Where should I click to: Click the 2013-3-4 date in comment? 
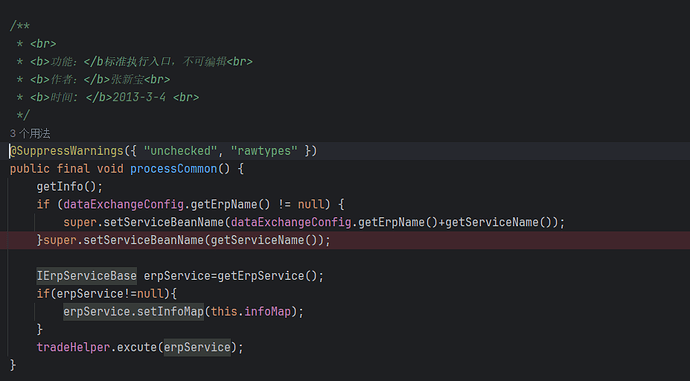(139, 97)
